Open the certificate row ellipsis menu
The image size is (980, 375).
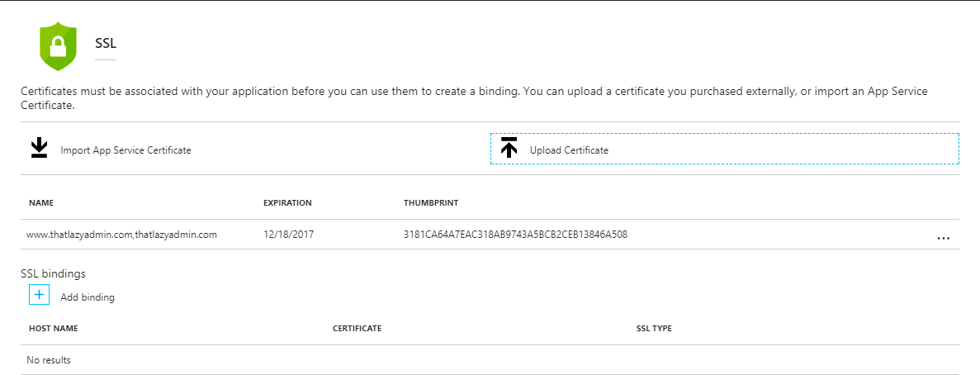944,237
